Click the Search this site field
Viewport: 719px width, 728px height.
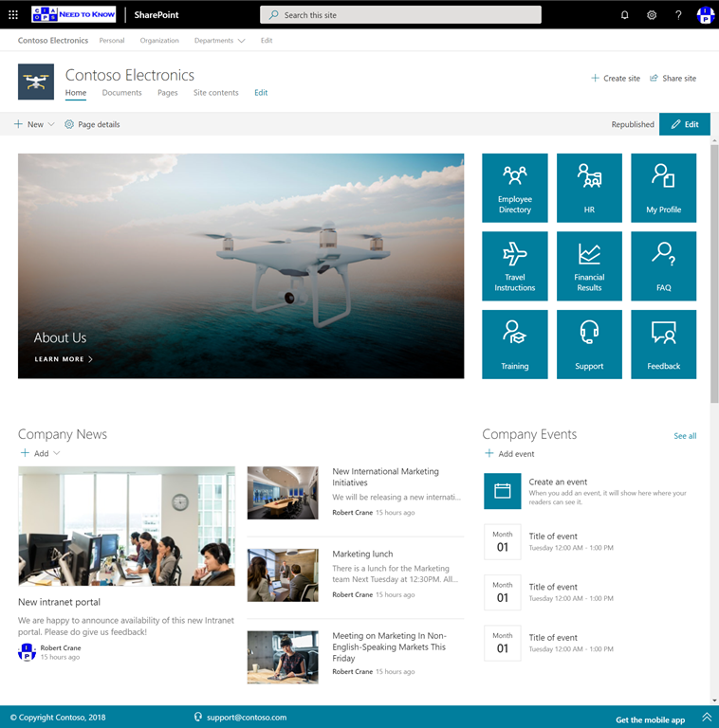[x=400, y=15]
